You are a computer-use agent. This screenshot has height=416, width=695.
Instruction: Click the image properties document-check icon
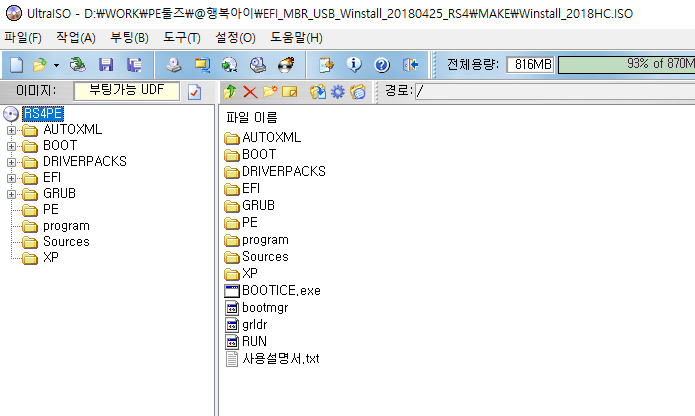[195, 92]
